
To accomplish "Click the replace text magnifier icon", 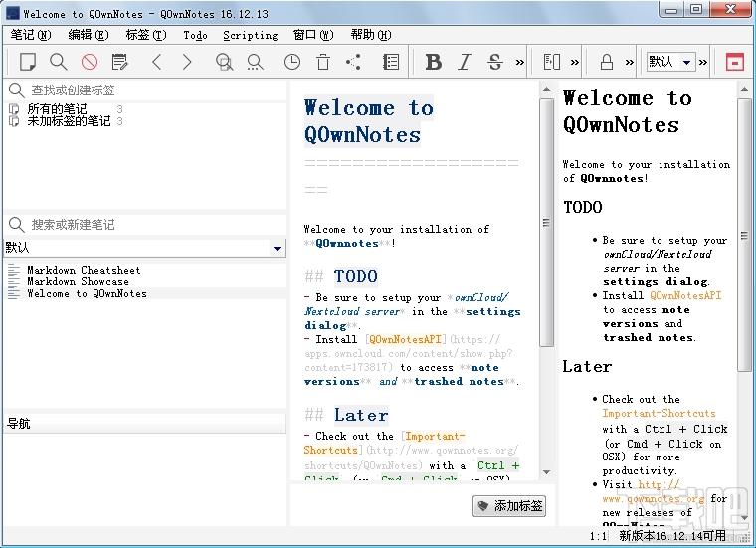I will point(255,62).
